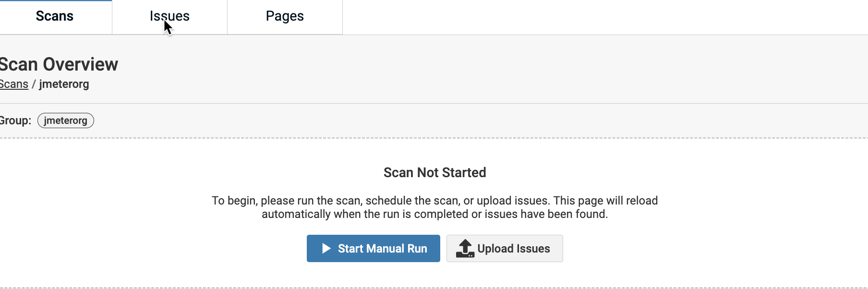Click the slash separator in the breadcrumb

coord(34,84)
